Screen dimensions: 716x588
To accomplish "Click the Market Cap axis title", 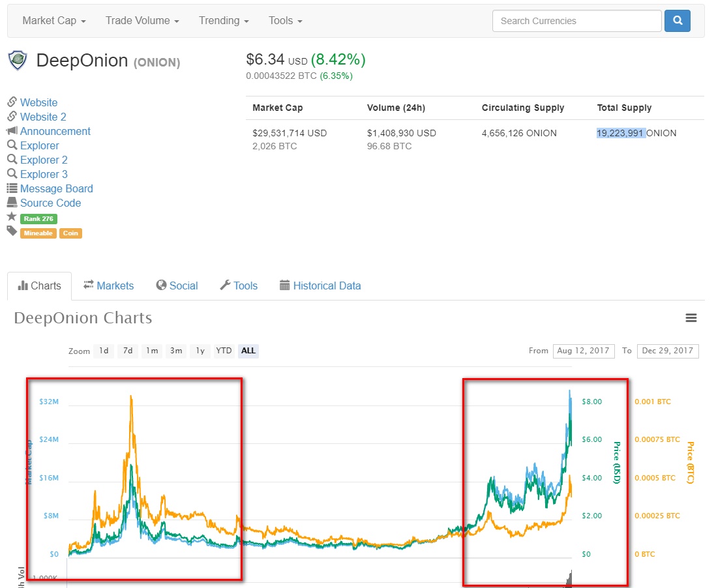I will pos(28,462).
